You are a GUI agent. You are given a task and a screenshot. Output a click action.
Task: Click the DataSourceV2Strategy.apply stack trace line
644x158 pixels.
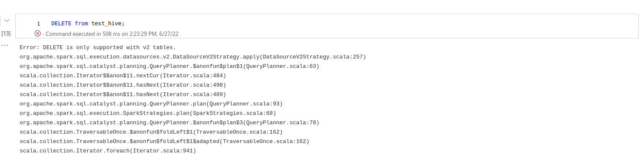pyautogui.click(x=193, y=57)
